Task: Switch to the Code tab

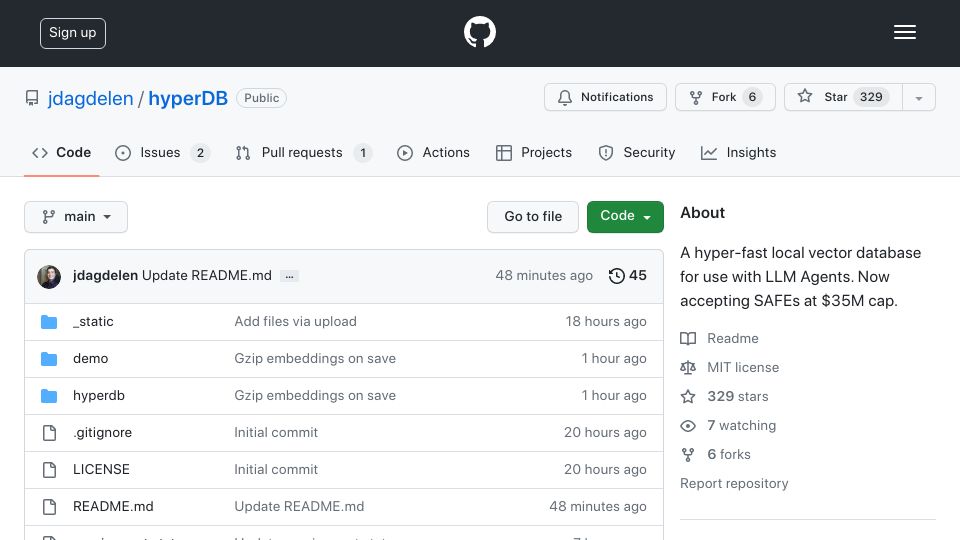Action: (62, 152)
